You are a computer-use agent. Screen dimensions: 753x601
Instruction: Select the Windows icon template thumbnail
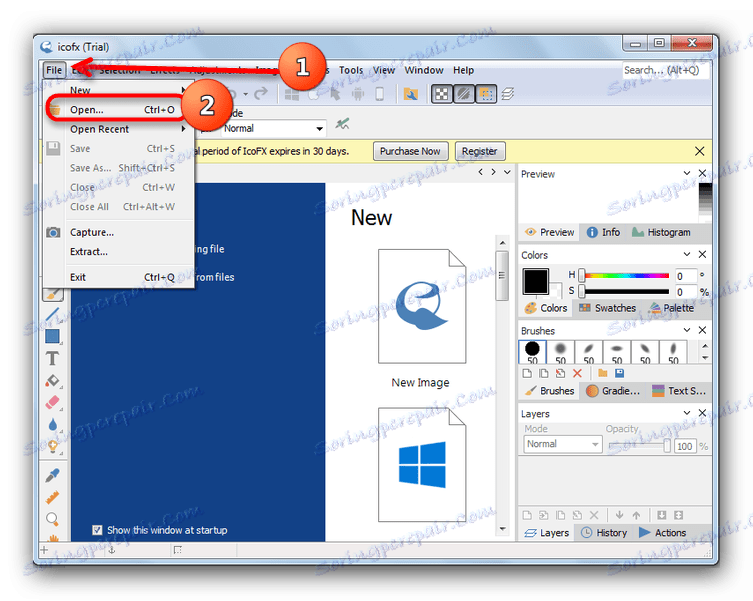(422, 465)
